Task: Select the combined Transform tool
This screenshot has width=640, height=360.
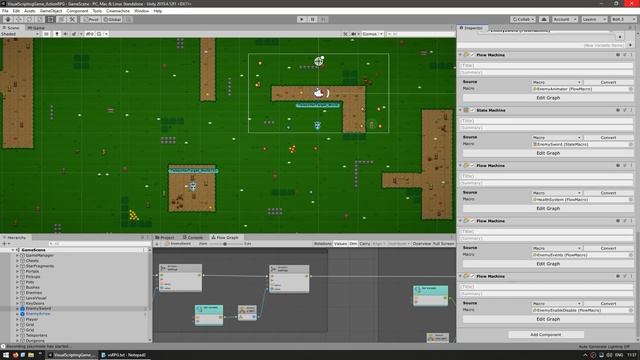Action: (x=61, y=19)
